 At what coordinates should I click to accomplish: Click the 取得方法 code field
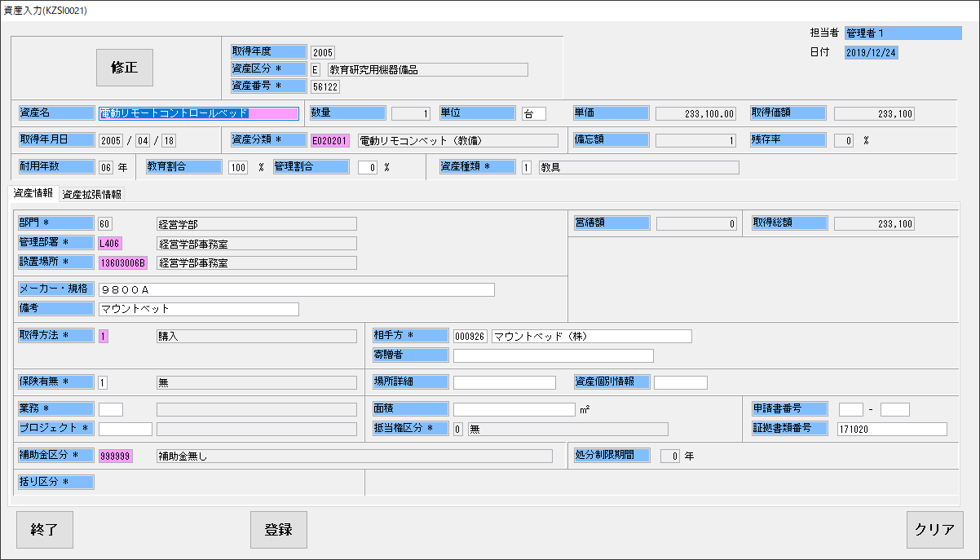click(103, 336)
